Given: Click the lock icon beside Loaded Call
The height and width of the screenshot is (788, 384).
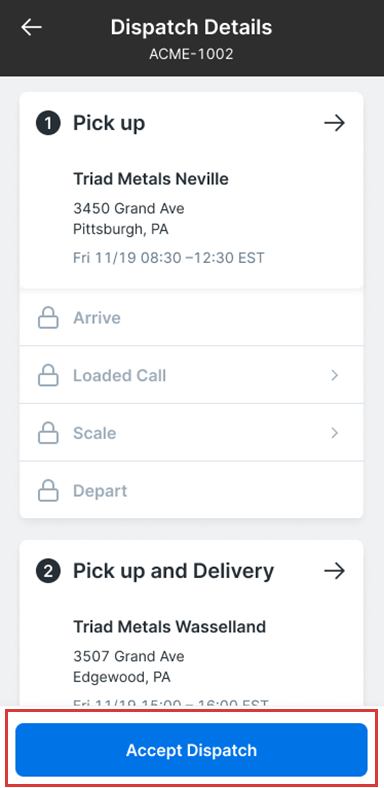Looking at the screenshot, I should [x=48, y=375].
